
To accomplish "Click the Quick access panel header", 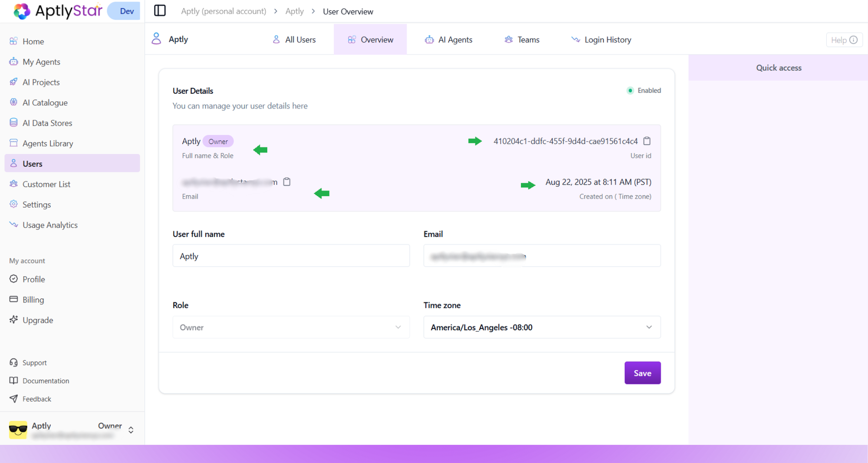I will click(778, 68).
